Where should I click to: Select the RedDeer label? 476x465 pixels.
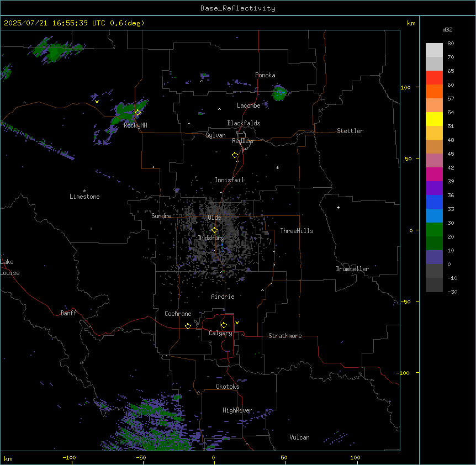point(243,141)
